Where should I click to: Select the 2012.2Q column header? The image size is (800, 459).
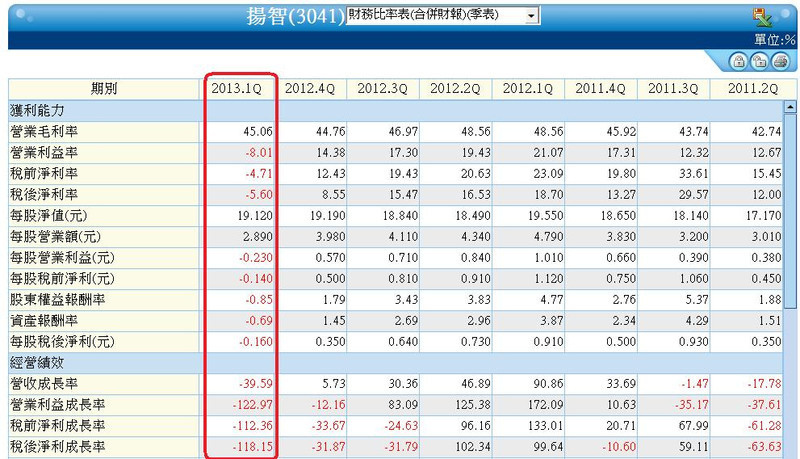(x=455, y=89)
